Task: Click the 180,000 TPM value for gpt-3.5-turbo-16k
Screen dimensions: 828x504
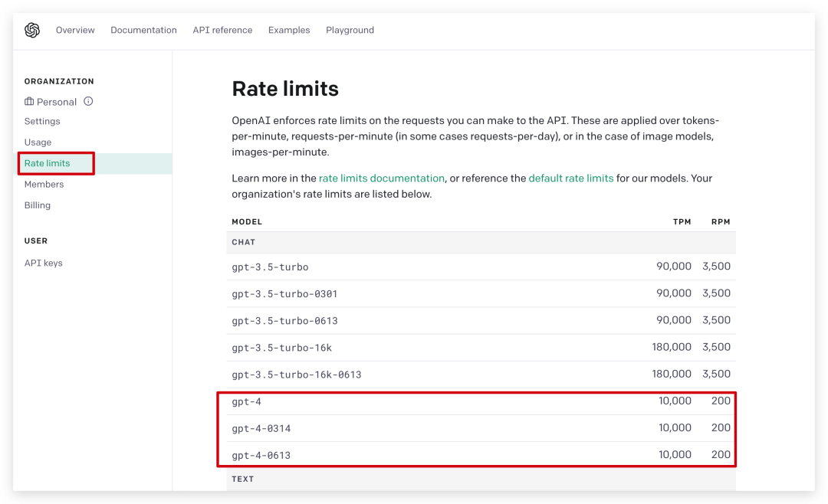Action: click(672, 347)
